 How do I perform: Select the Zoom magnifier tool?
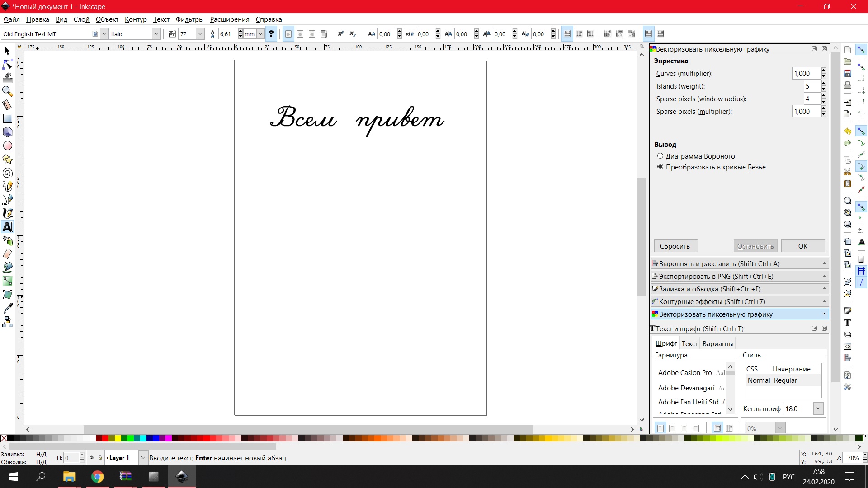point(7,91)
